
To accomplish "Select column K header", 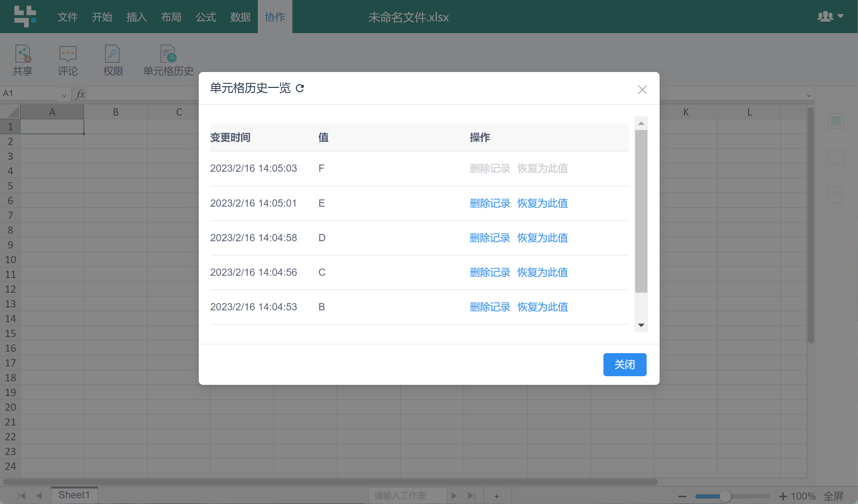I will point(686,112).
